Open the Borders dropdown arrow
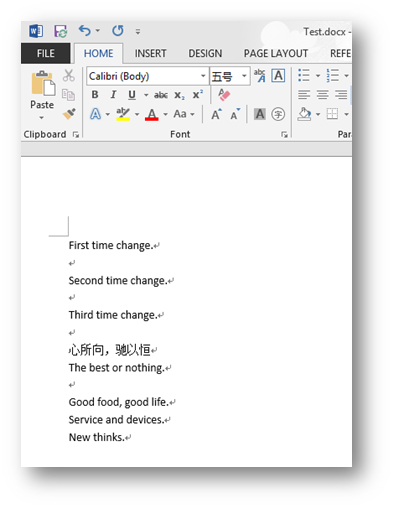Viewport: 394px width, 509px height. click(x=346, y=114)
